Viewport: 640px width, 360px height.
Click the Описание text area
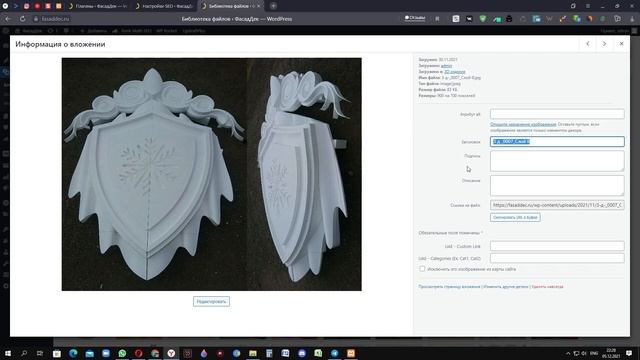(557, 185)
